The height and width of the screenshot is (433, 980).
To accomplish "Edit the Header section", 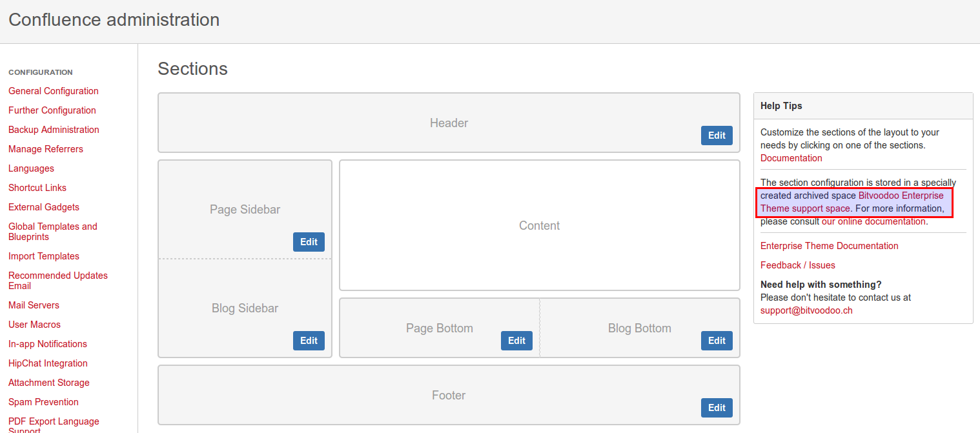I will [x=717, y=136].
